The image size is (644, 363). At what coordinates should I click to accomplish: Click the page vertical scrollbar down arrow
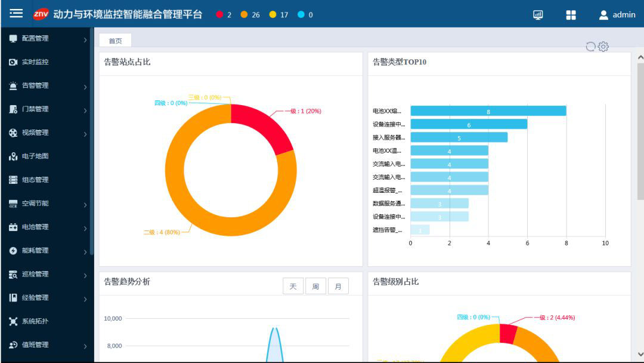pos(640,353)
